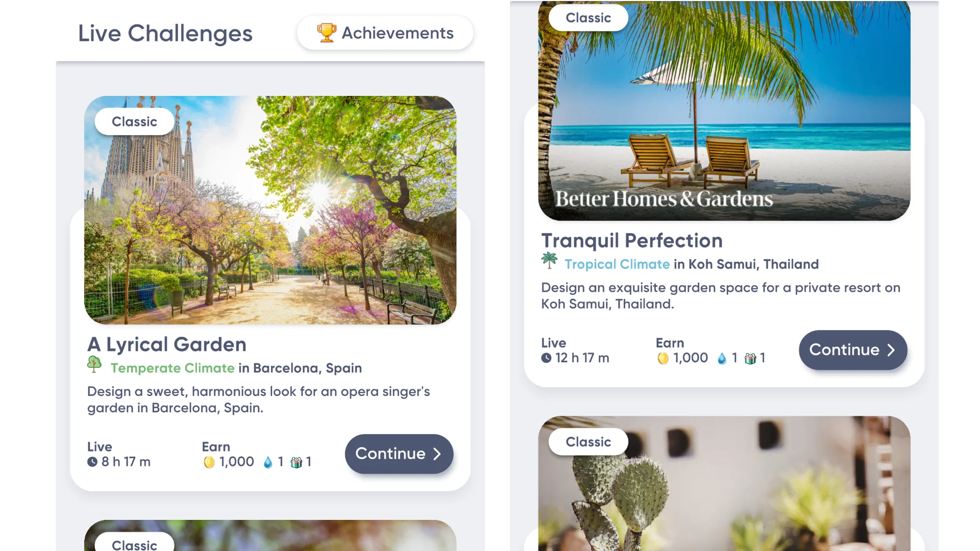Click the gift box icon in Tranquil Perfection card
Screen dimensions: 980x551
[x=750, y=359]
